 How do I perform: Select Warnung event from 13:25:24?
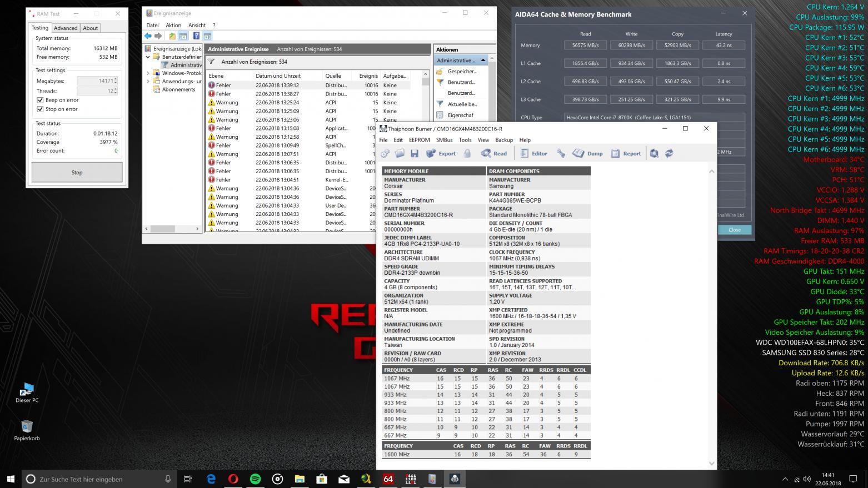(308, 103)
